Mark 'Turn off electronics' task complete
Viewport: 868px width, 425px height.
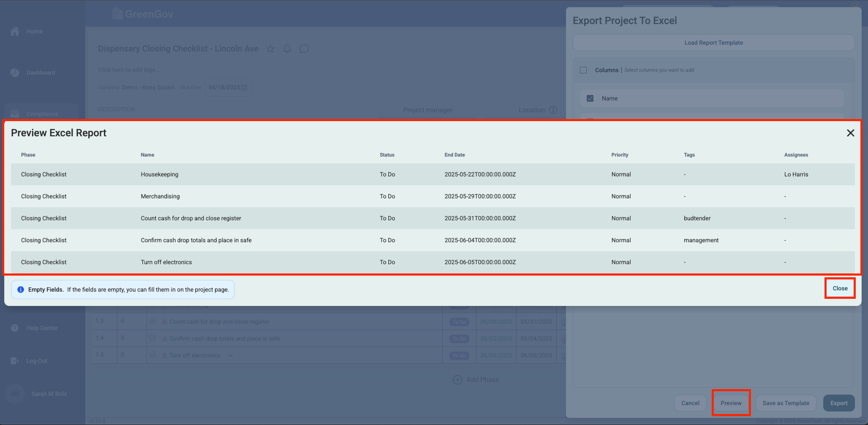tap(152, 355)
